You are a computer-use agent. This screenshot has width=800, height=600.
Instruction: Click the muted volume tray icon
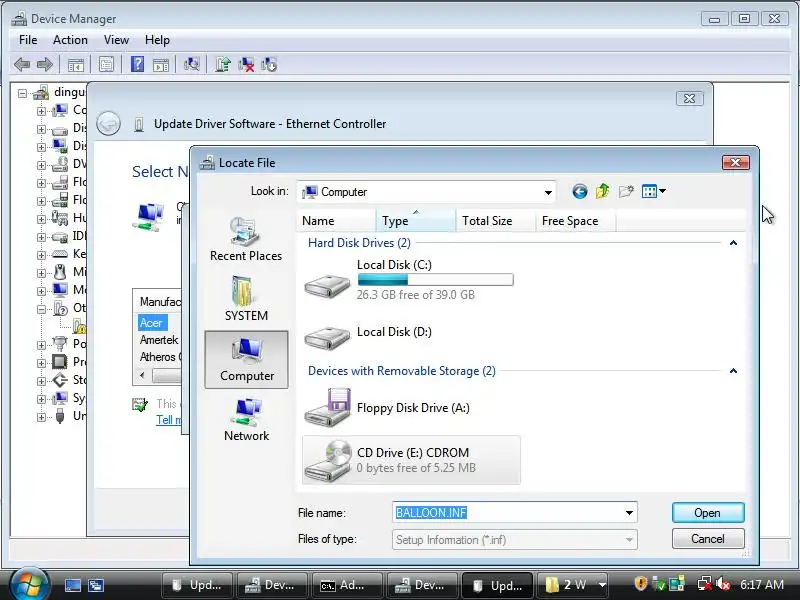(722, 584)
